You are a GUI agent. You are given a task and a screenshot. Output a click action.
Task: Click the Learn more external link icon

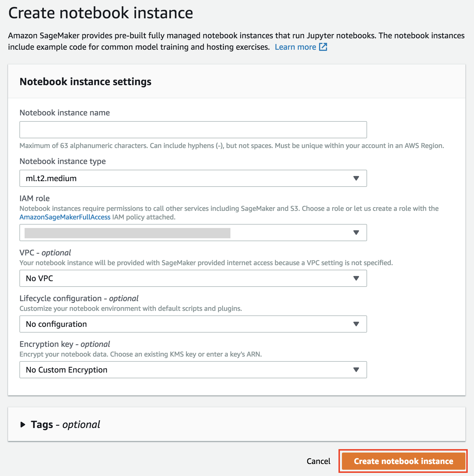coord(323,47)
